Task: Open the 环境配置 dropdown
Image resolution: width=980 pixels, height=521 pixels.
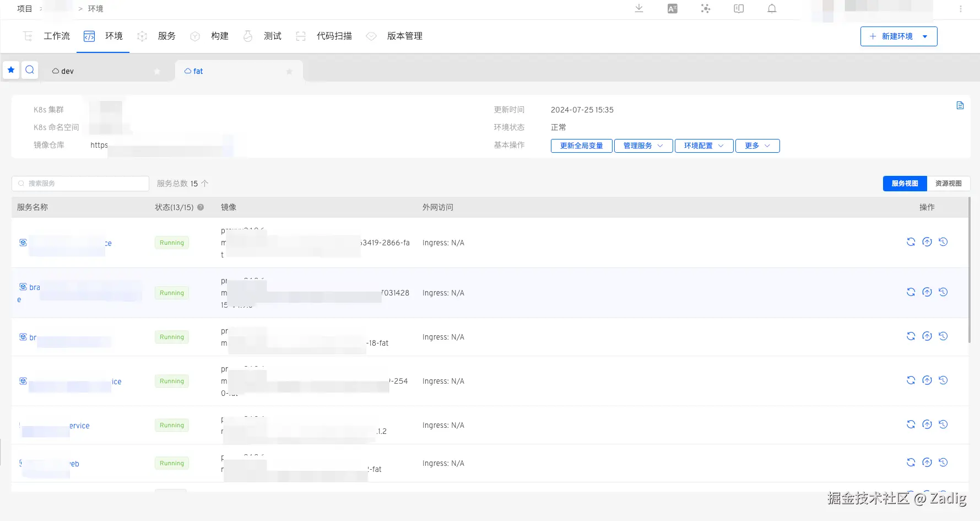Action: (x=704, y=146)
